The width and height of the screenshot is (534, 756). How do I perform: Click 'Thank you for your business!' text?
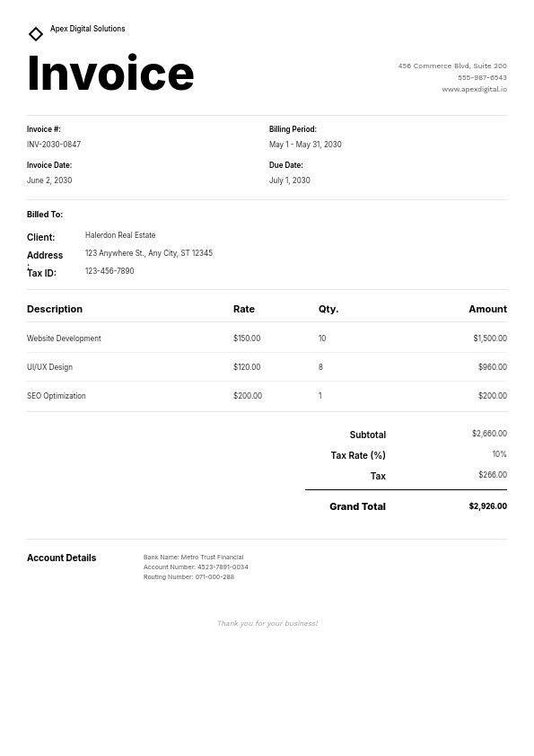tap(267, 623)
